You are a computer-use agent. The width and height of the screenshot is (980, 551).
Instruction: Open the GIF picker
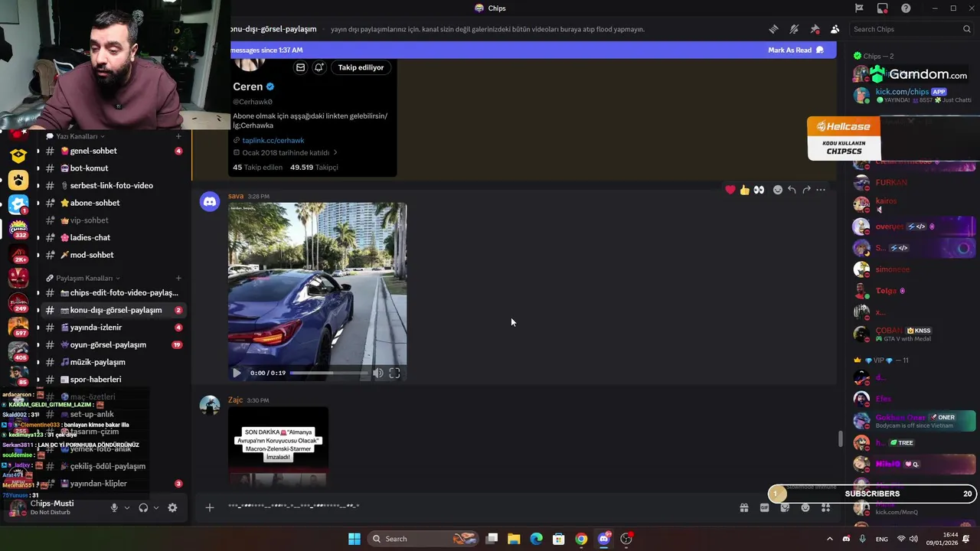764,507
